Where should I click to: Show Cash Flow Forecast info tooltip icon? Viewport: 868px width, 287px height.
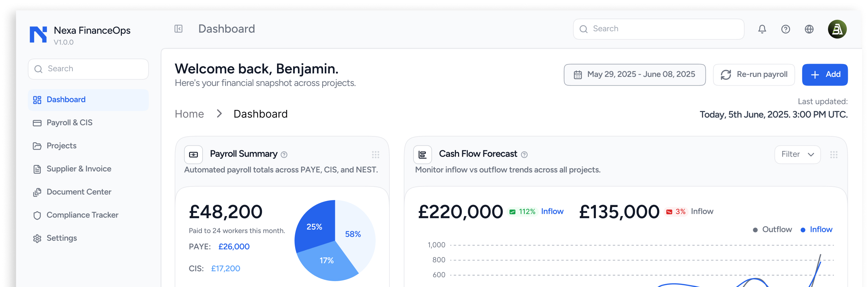coord(524,155)
